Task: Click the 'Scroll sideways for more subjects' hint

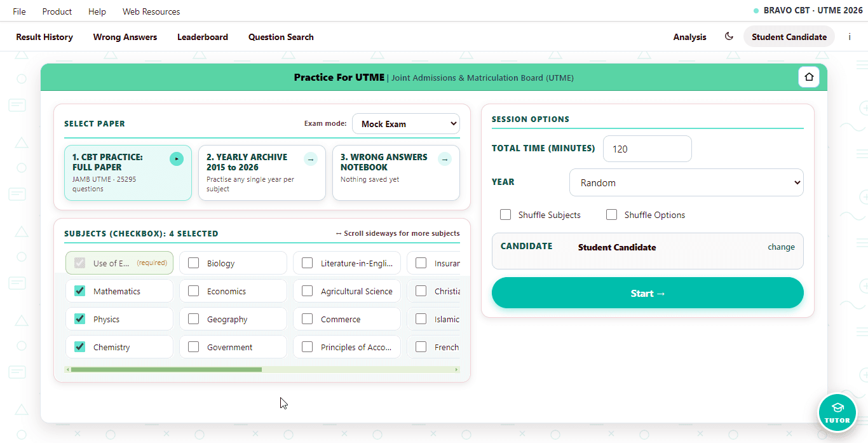Action: [x=398, y=233]
